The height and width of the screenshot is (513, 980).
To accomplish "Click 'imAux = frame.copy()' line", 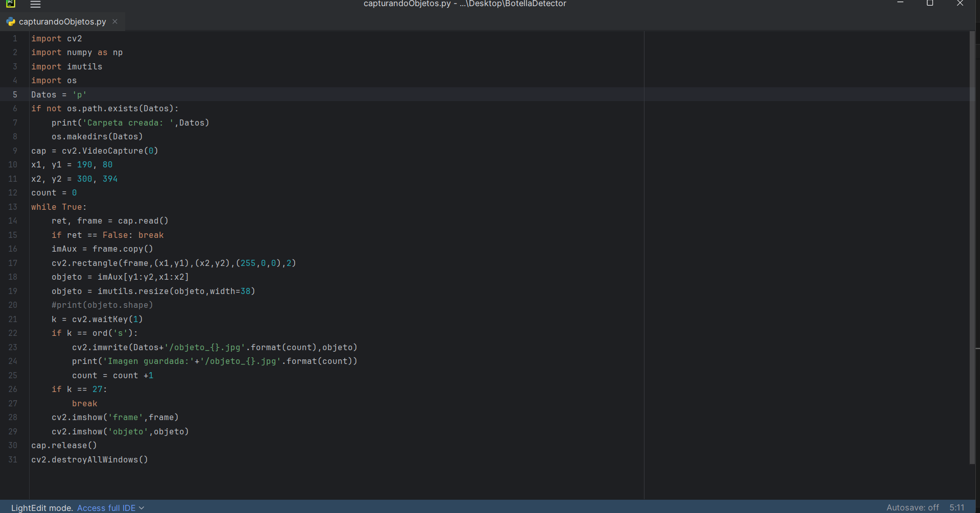I will pos(102,249).
